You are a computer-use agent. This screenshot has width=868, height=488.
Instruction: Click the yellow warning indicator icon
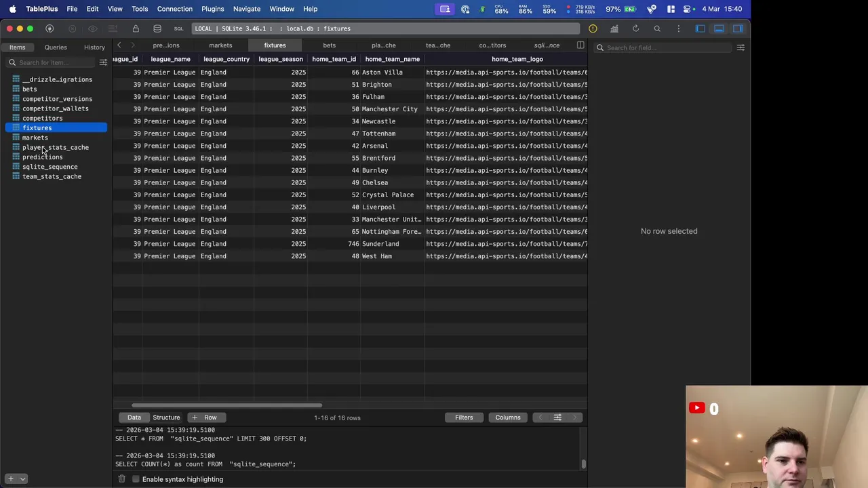(593, 28)
